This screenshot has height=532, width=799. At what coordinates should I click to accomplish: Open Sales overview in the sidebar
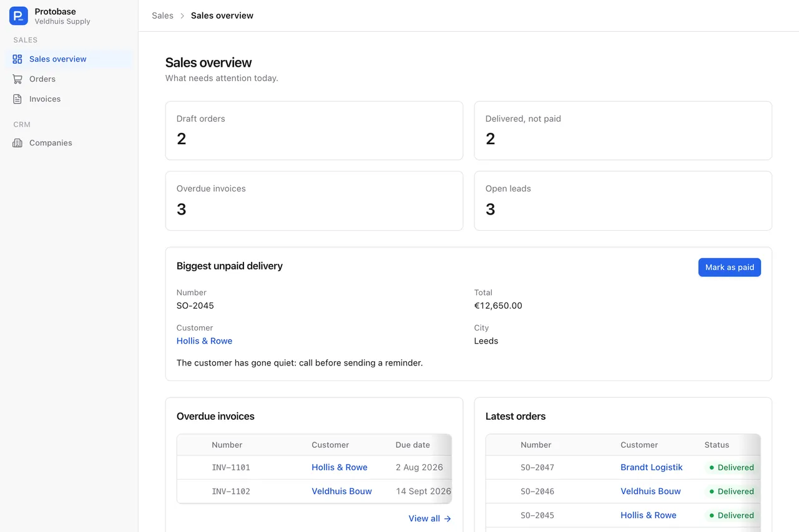[x=69, y=59]
